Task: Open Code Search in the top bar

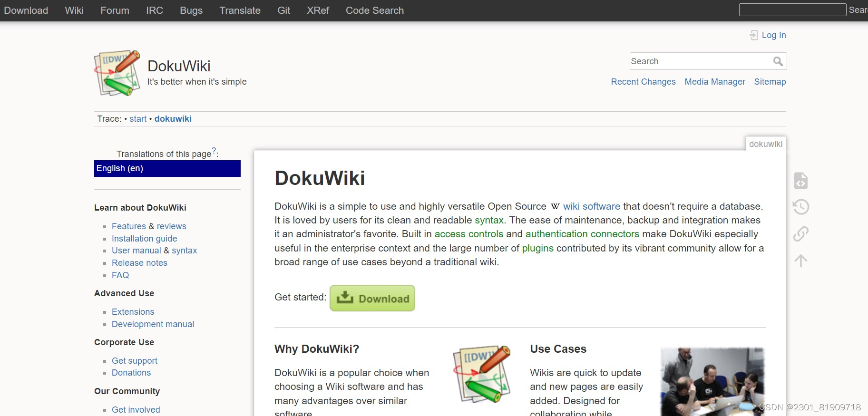Action: pos(375,10)
